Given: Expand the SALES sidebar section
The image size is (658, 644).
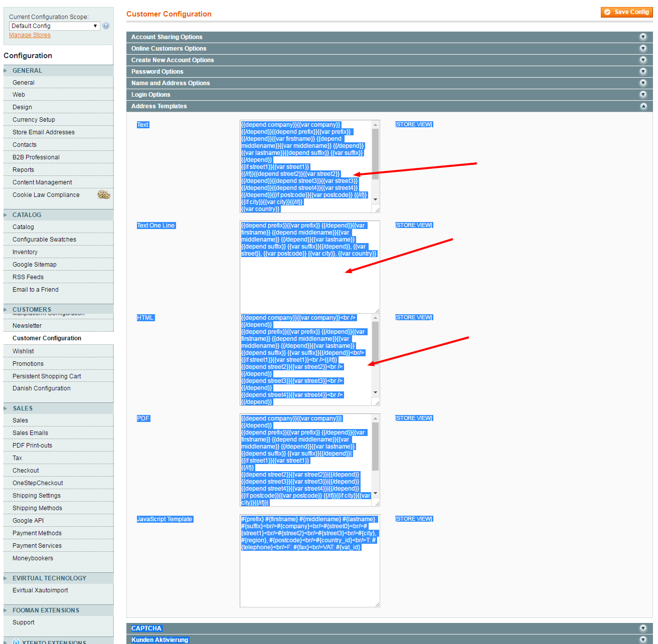Looking at the screenshot, I should pyautogui.click(x=6, y=408).
